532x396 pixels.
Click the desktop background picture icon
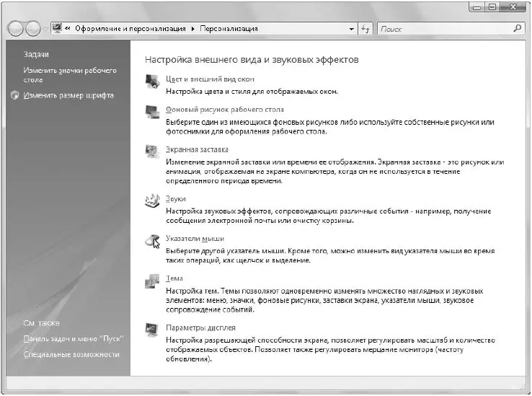point(152,112)
